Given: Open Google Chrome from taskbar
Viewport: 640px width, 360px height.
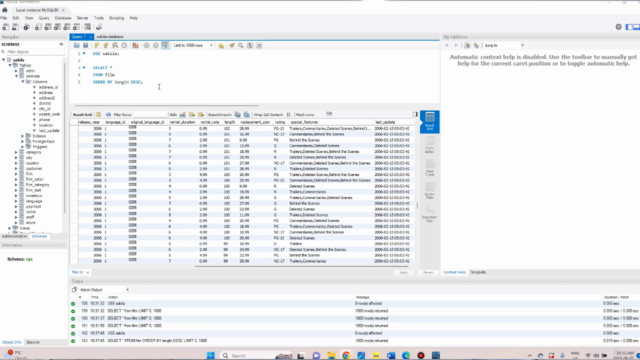Looking at the screenshot, I should click(x=346, y=356).
